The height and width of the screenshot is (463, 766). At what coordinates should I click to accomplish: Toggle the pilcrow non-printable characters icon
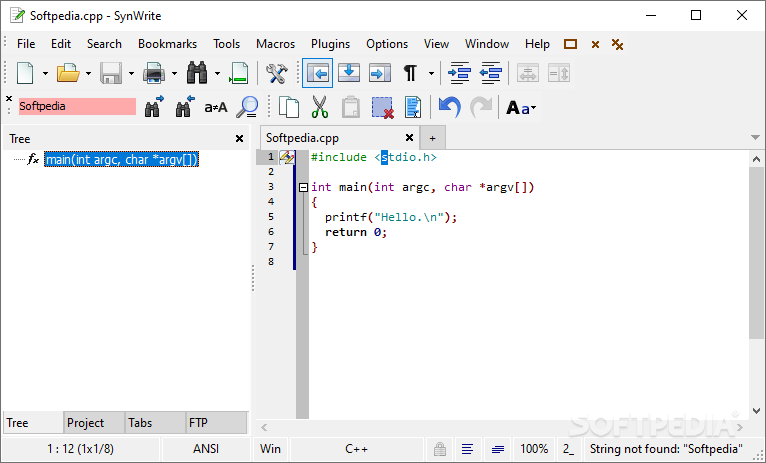click(x=410, y=73)
